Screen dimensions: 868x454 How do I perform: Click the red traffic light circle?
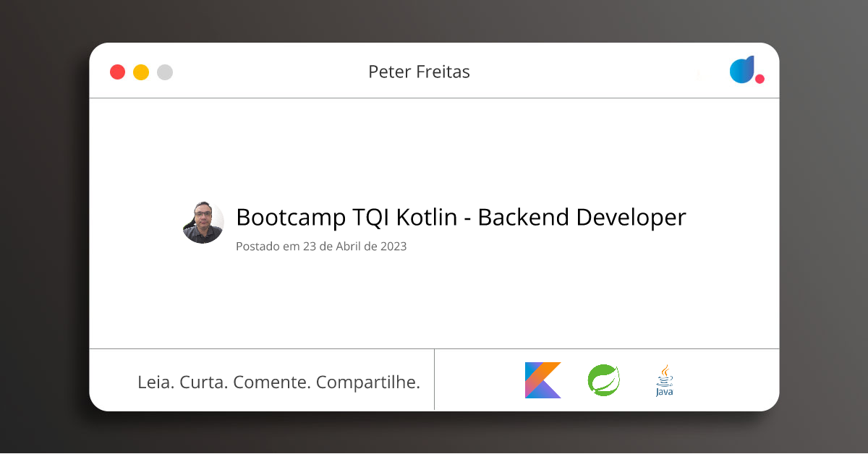point(117,72)
